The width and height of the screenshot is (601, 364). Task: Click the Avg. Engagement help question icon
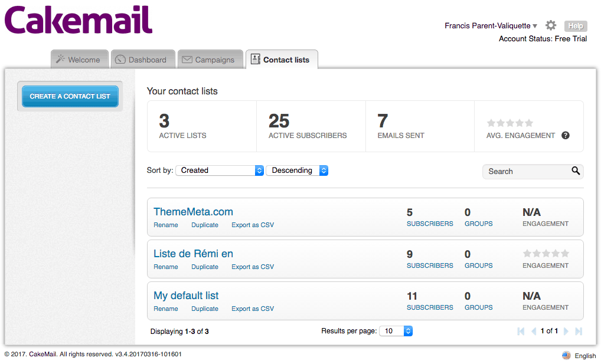(x=566, y=135)
